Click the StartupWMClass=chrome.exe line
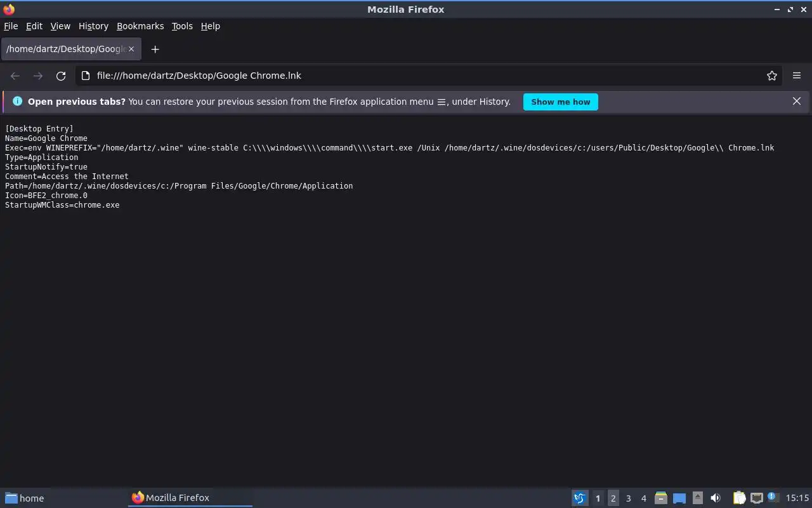Screen dimensions: 812x508 [62, 205]
